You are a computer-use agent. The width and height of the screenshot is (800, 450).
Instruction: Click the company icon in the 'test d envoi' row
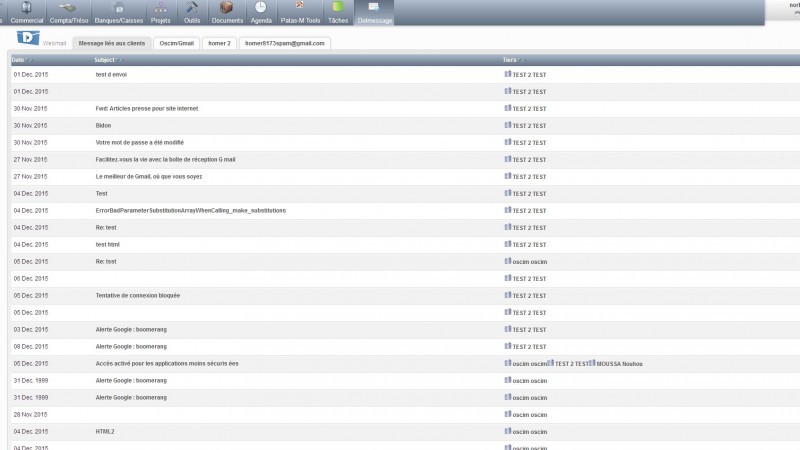tap(508, 74)
